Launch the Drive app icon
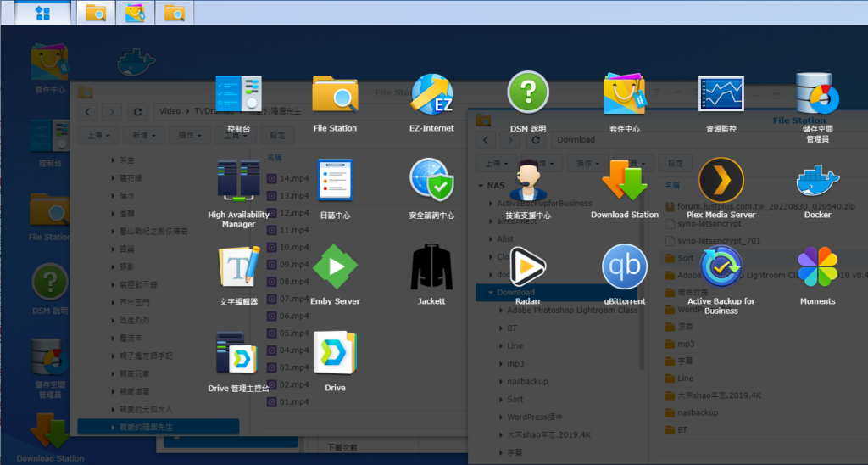Viewport: 868px width, 465px height. [335, 353]
